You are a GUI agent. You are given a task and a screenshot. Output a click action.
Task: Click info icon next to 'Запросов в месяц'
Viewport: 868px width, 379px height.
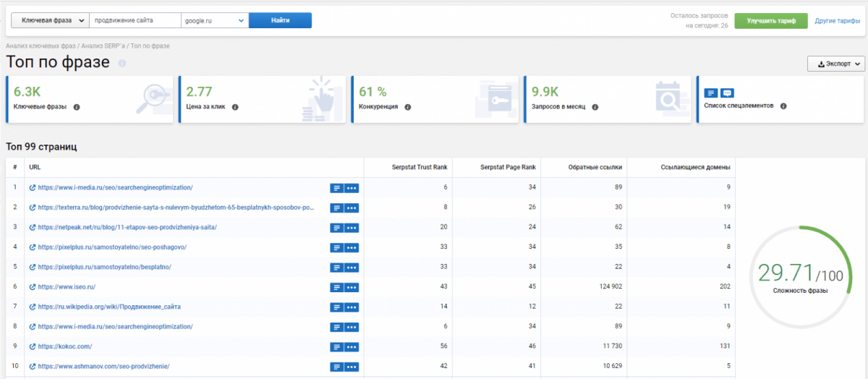point(595,107)
